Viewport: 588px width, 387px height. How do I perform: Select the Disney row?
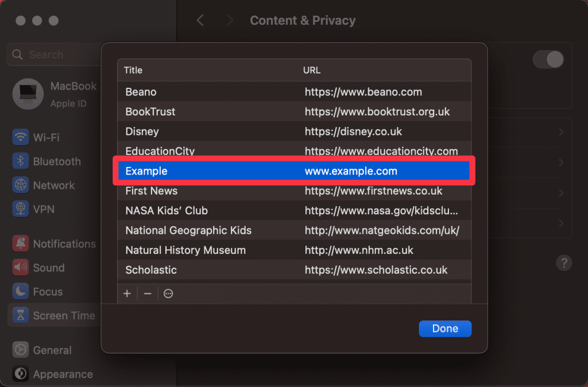(295, 131)
